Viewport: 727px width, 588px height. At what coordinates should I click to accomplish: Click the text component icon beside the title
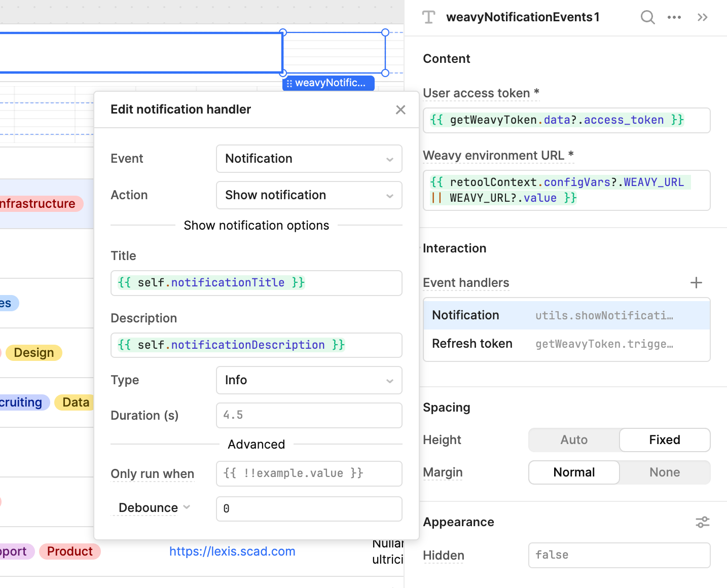[x=429, y=17]
